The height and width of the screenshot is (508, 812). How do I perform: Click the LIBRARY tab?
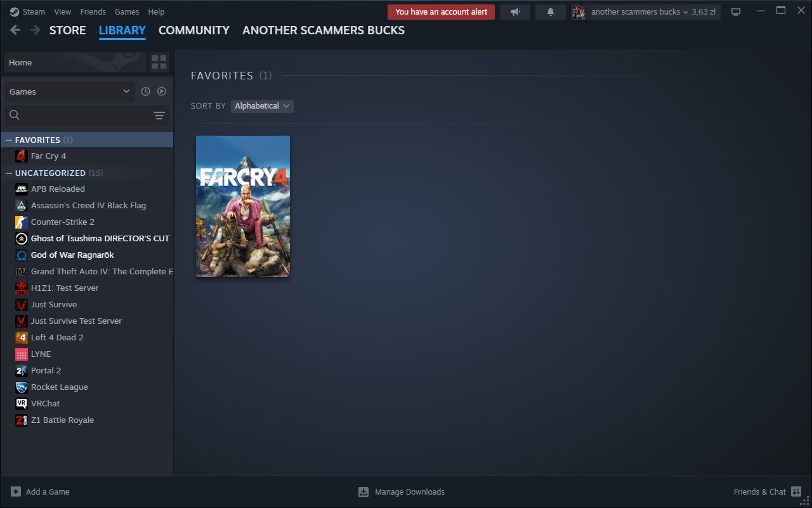point(122,30)
